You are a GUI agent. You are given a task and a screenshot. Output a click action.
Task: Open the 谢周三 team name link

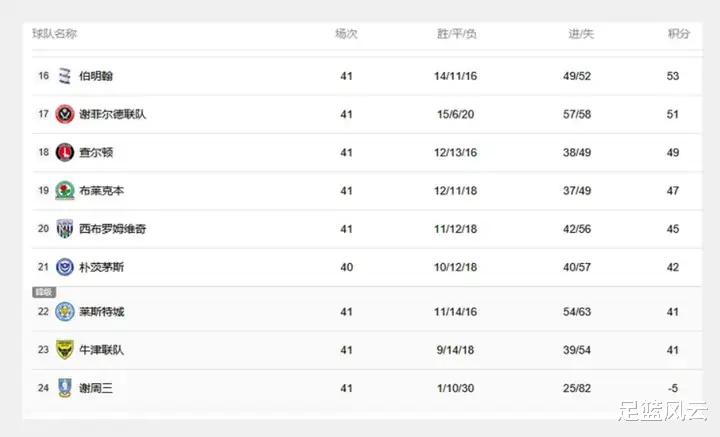click(96, 388)
